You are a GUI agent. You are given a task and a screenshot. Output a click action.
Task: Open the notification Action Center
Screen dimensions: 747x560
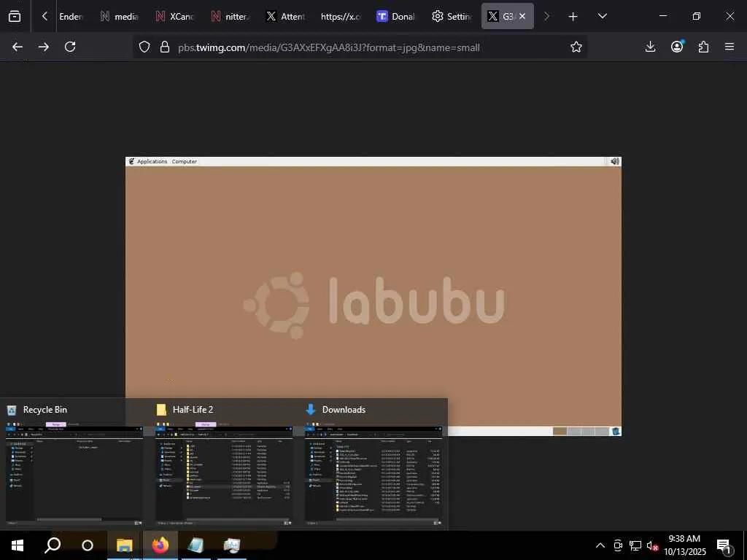coord(724,546)
